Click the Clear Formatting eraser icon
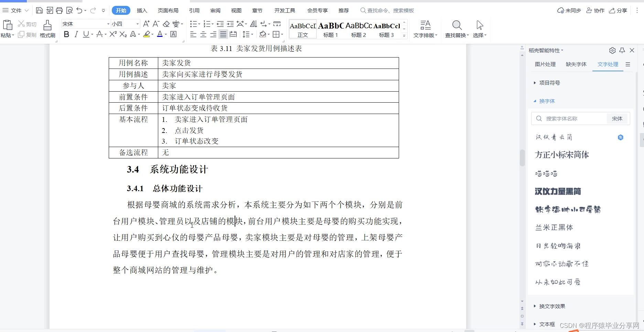644x332 pixels. click(x=166, y=24)
